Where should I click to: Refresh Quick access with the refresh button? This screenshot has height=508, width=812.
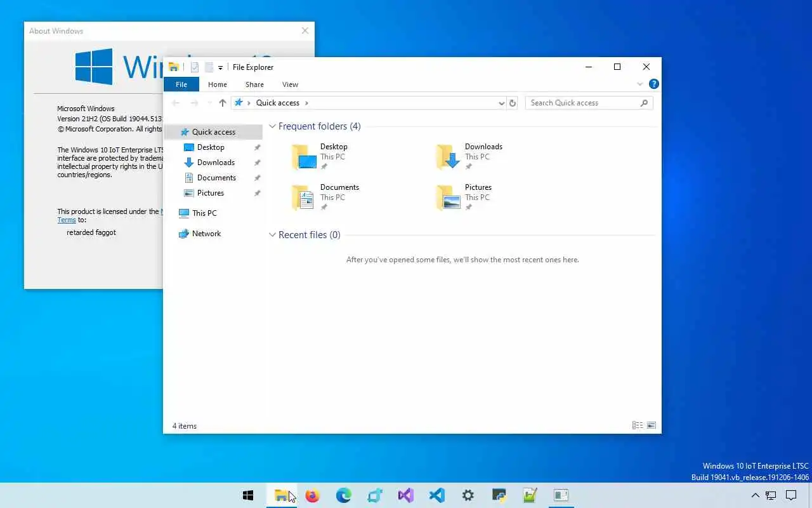[513, 103]
